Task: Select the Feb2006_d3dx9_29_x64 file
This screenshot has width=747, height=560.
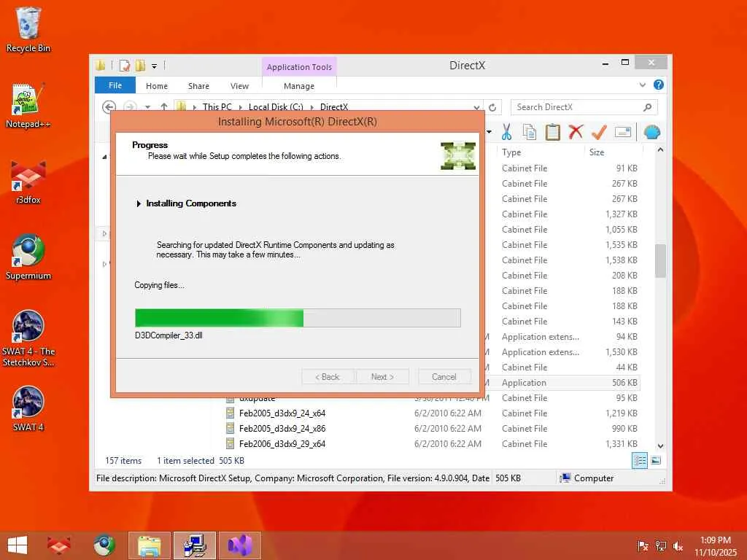Action: tap(282, 444)
